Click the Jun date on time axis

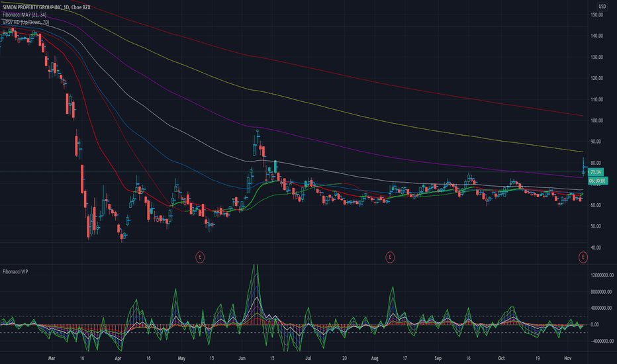click(x=242, y=359)
